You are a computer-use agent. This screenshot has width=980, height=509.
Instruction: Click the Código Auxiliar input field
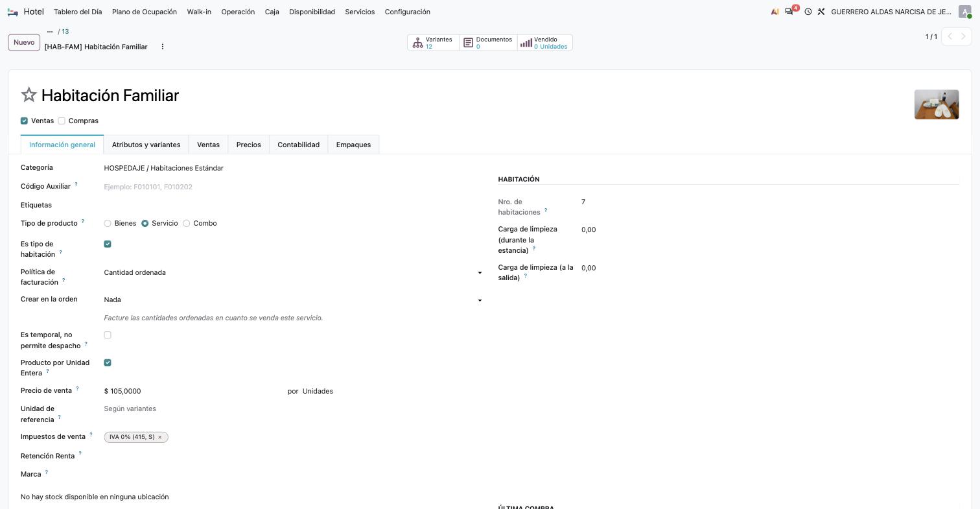click(294, 187)
